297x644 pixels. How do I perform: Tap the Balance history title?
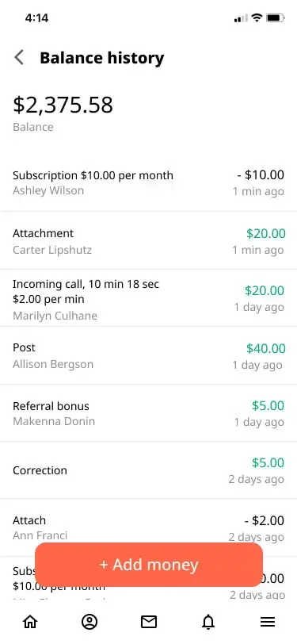pos(101,58)
